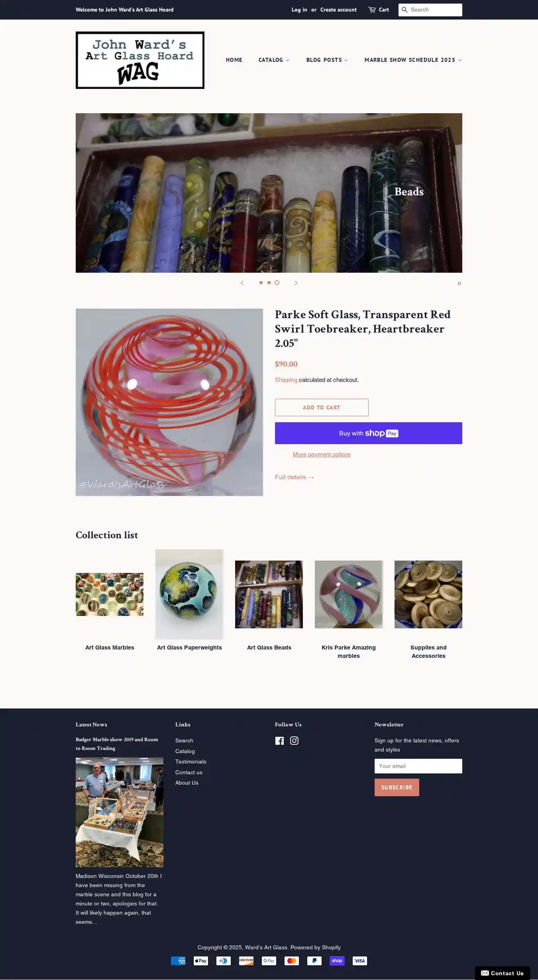The width and height of the screenshot is (538, 980).
Task: Go to the Home menu item
Action: click(x=234, y=60)
